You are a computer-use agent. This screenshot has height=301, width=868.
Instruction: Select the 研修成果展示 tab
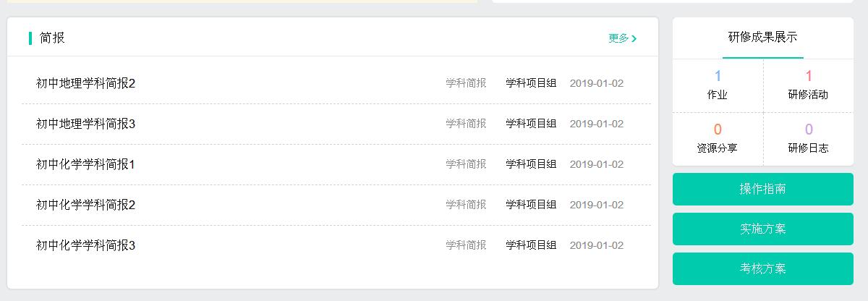pyautogui.click(x=762, y=38)
